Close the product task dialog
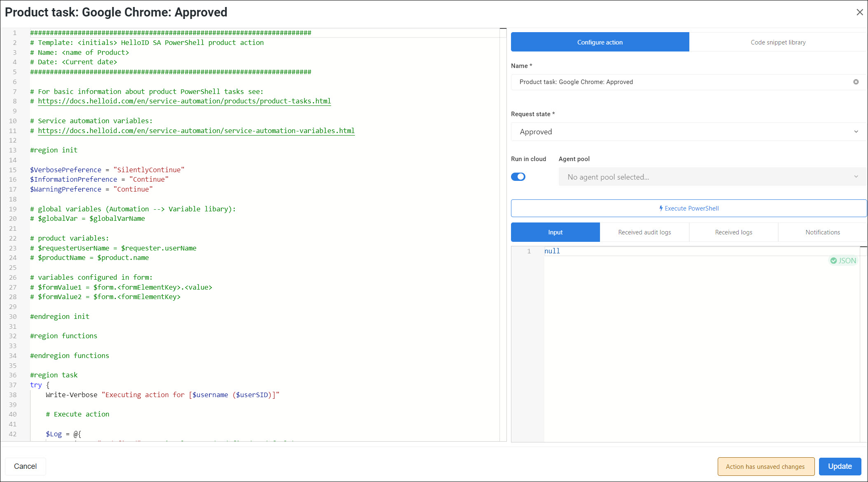The image size is (868, 482). [x=859, y=12]
